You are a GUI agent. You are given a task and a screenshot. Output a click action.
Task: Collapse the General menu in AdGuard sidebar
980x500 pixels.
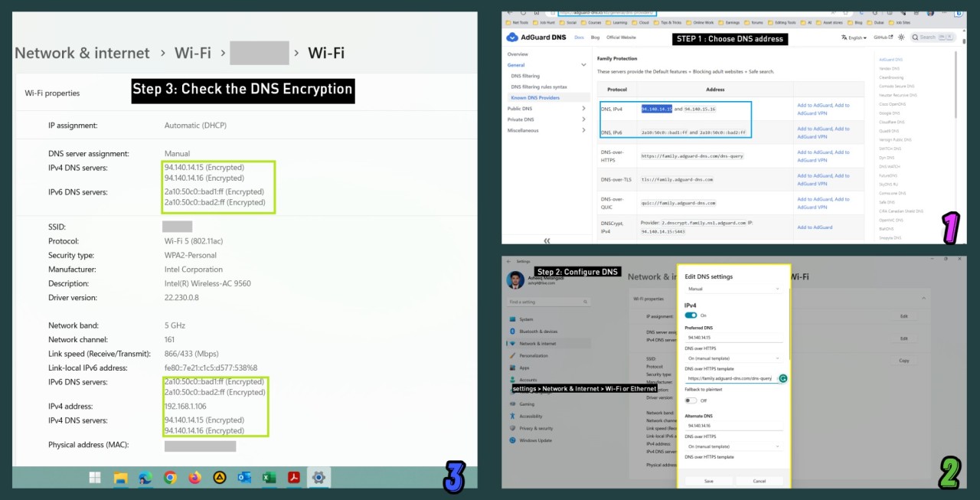[583, 65]
